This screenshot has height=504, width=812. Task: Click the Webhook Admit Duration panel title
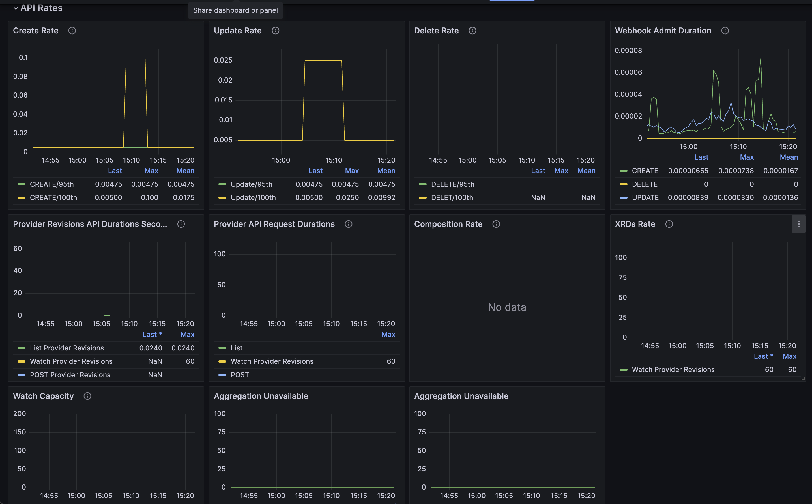pyautogui.click(x=663, y=31)
